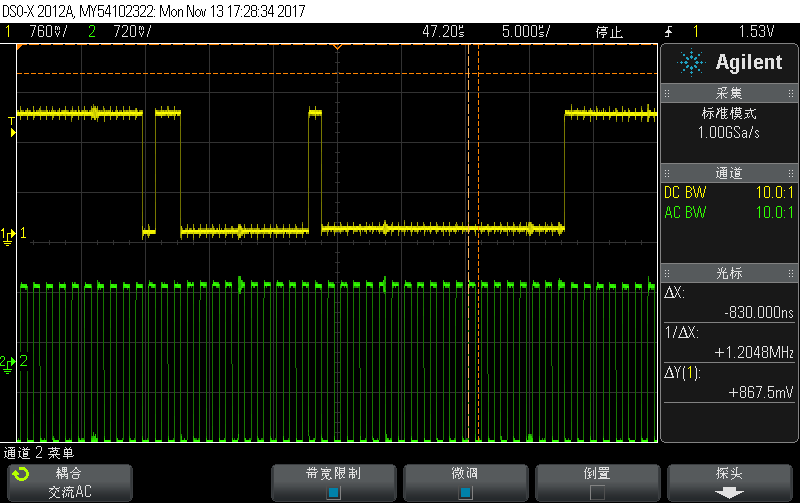Click the yellow DC BW 10.0:1 row
Image resolution: width=800 pixels, height=503 pixels.
click(729, 193)
